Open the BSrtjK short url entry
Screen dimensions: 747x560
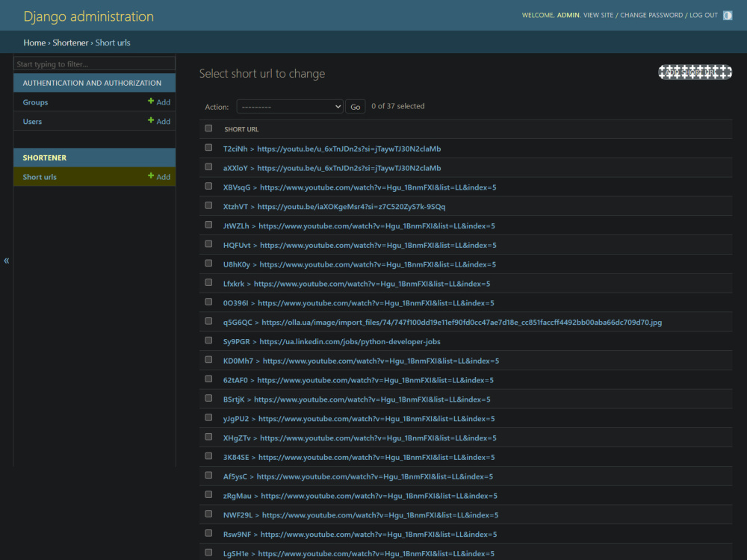coord(357,399)
